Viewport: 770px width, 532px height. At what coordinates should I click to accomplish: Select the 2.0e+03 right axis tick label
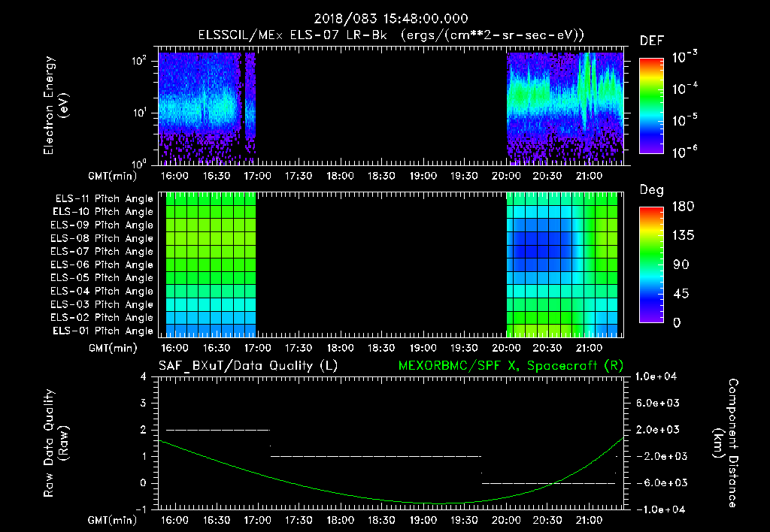658,429
